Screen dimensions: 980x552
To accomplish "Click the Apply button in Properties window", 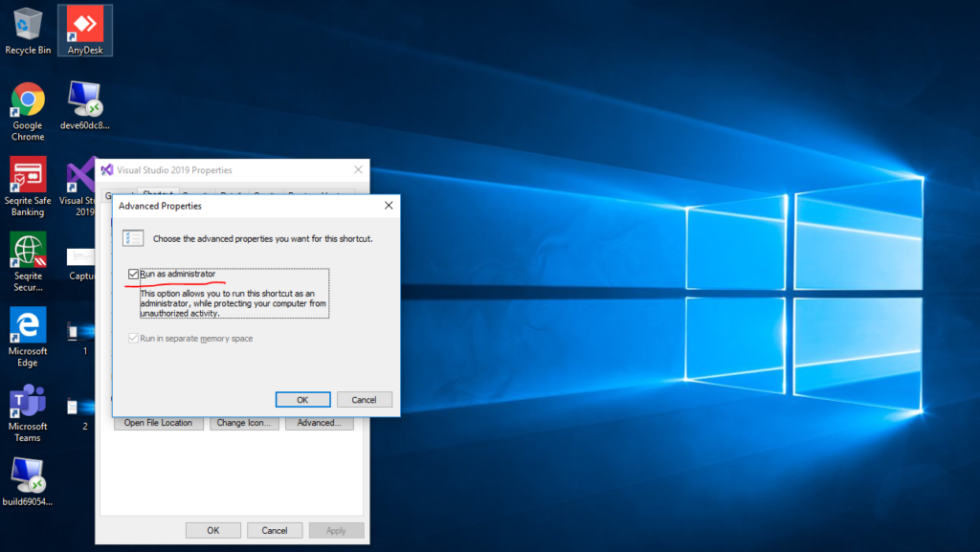I will click(336, 530).
